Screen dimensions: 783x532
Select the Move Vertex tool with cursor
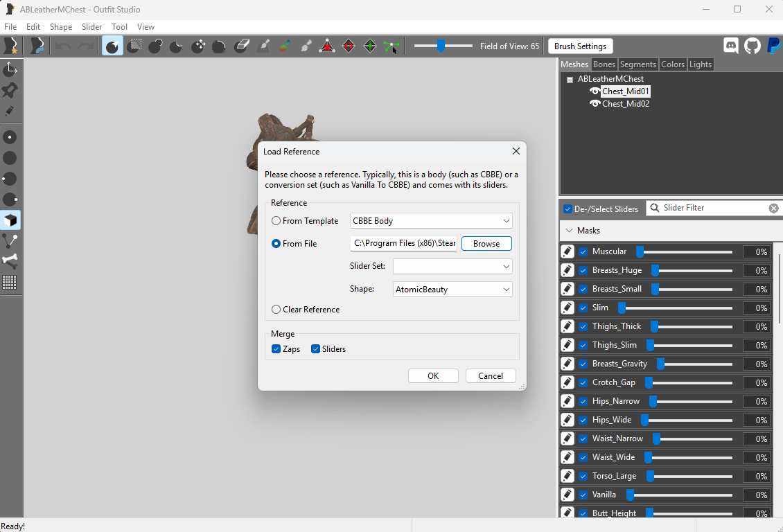[x=391, y=46]
